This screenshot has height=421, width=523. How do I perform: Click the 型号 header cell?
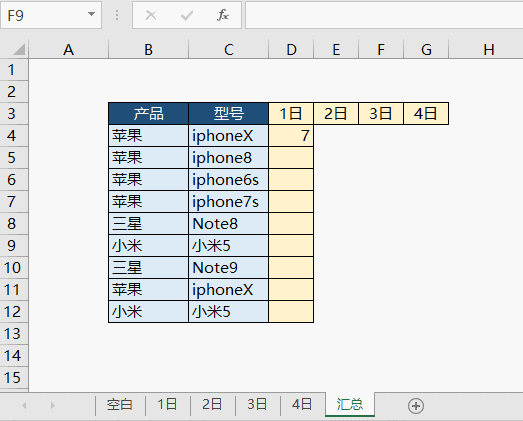coord(228,114)
